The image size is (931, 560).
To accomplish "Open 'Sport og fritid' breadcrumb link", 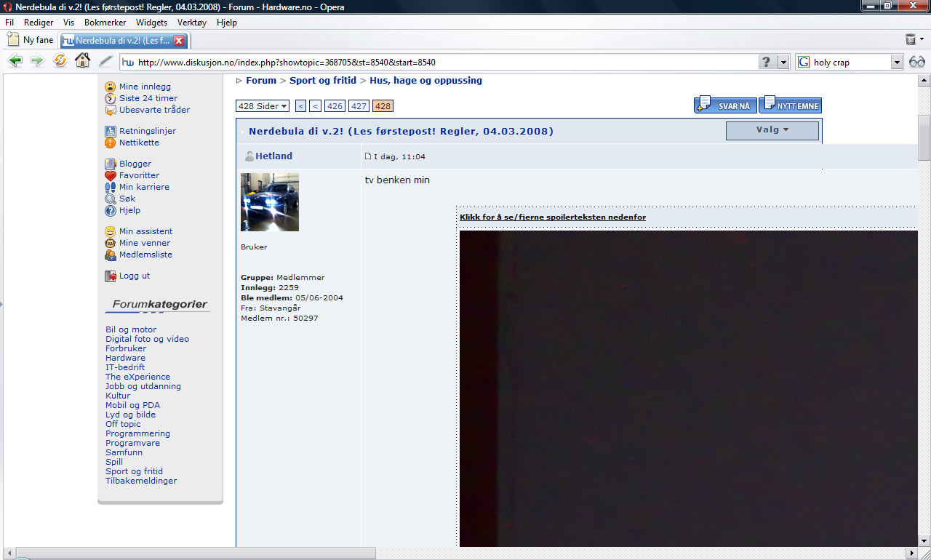I will coord(323,81).
